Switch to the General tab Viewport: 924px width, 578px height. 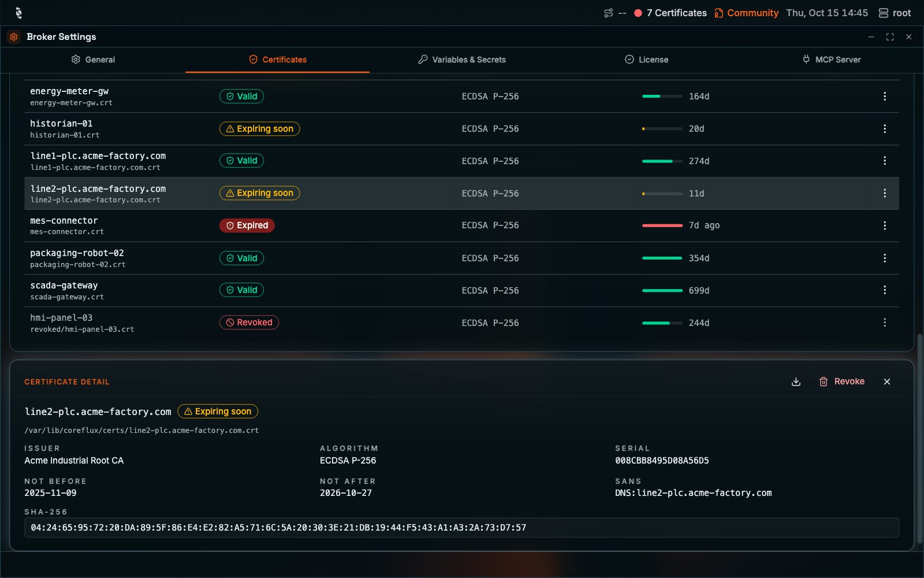pos(93,60)
